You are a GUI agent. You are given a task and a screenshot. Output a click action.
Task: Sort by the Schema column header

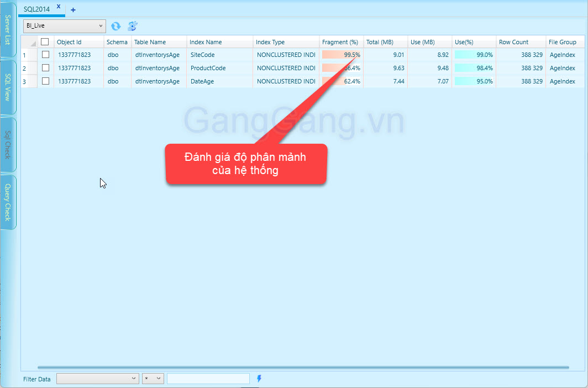(x=117, y=42)
